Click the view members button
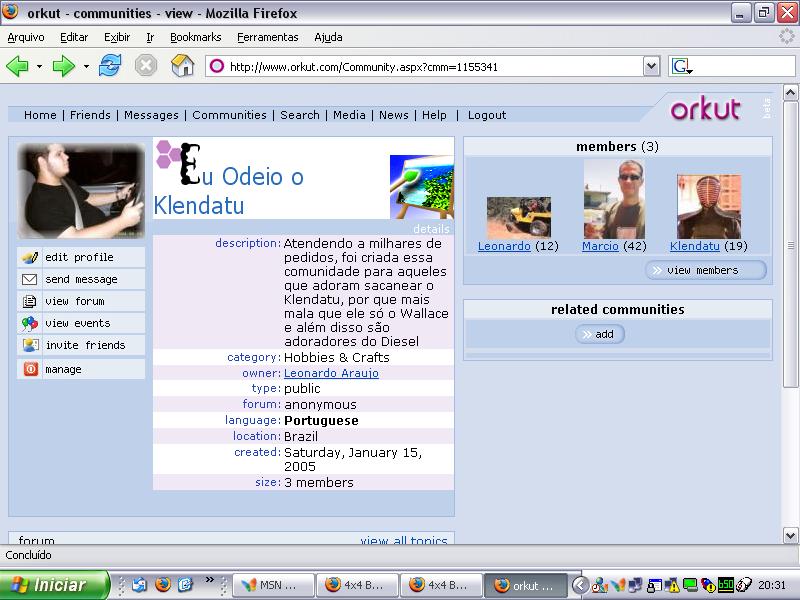The width and height of the screenshot is (800, 600). point(706,270)
